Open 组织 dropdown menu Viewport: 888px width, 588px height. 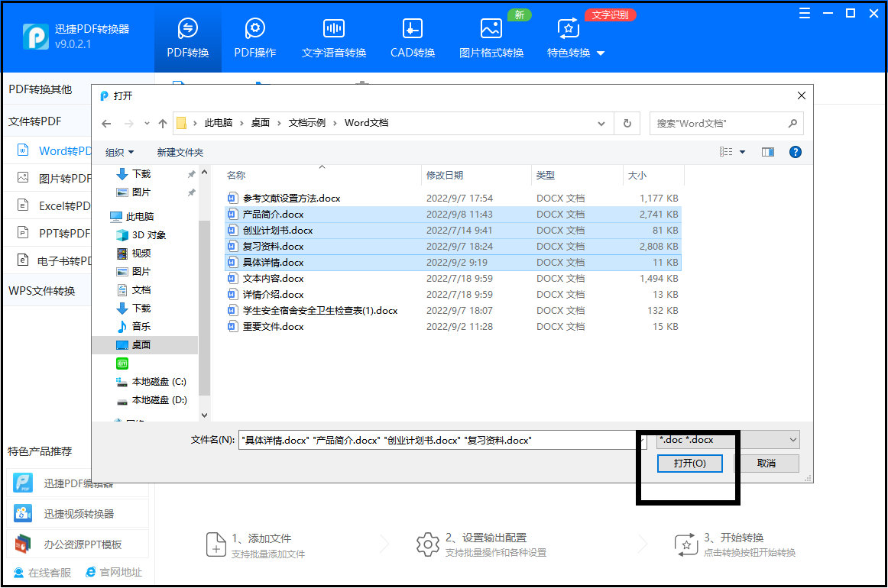tap(119, 152)
